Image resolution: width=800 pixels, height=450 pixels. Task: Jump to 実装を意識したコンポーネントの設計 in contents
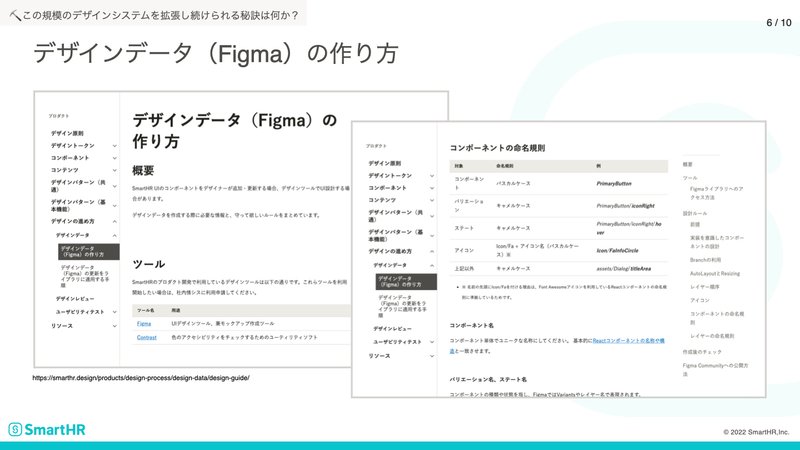717,242
